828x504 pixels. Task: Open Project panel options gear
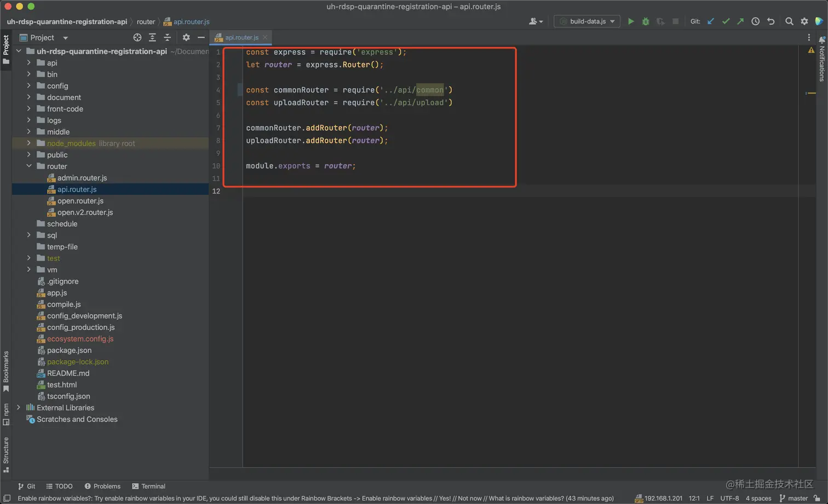[186, 37]
